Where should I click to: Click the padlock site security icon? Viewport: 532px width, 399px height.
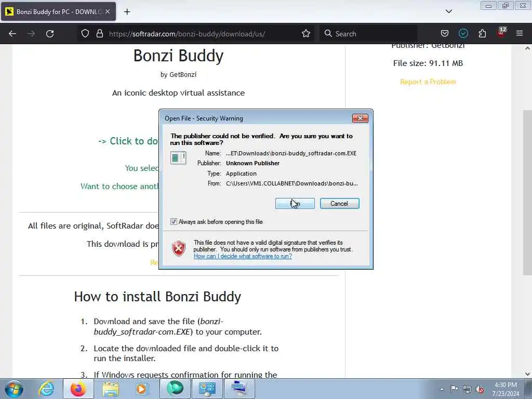[99, 34]
